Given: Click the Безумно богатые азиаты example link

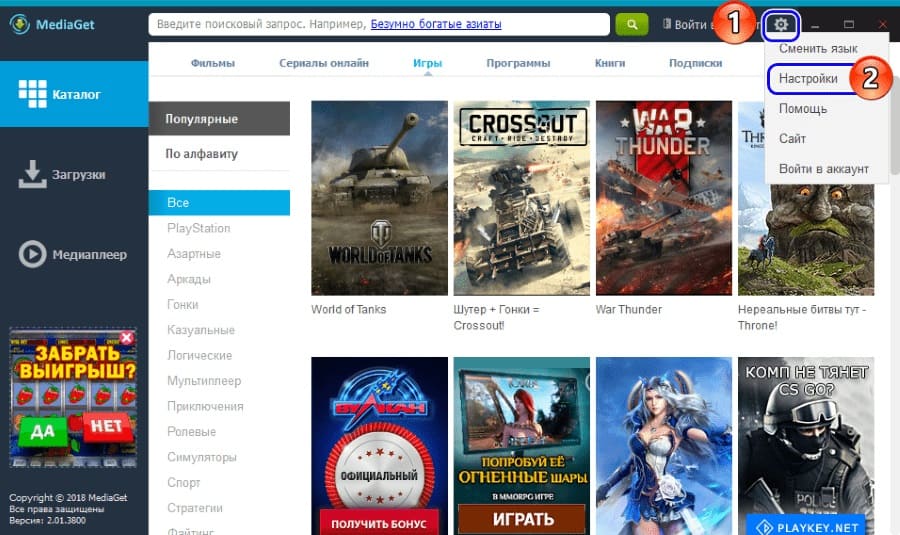Looking at the screenshot, I should coord(436,24).
